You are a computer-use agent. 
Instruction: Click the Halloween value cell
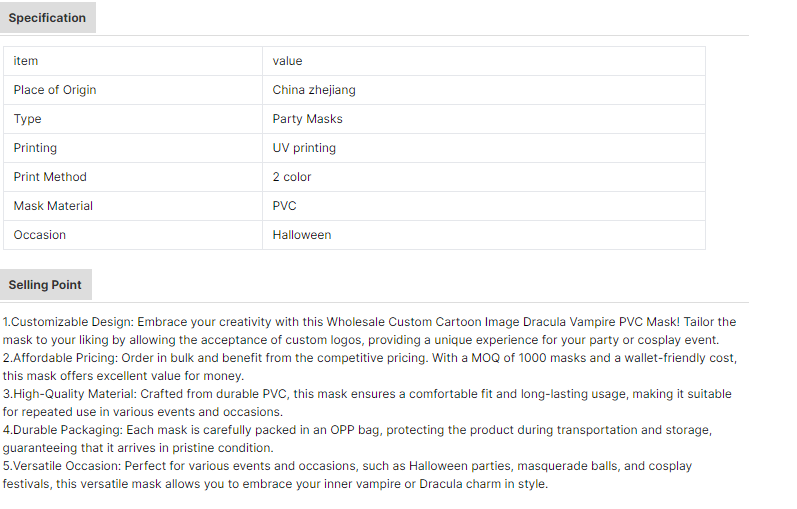click(x=483, y=235)
